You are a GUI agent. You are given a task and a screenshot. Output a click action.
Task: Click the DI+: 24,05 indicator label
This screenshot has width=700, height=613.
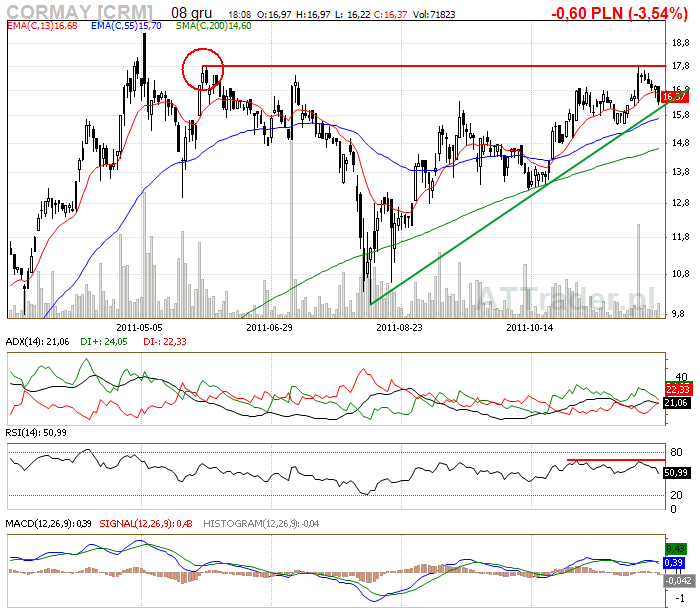coord(104,342)
